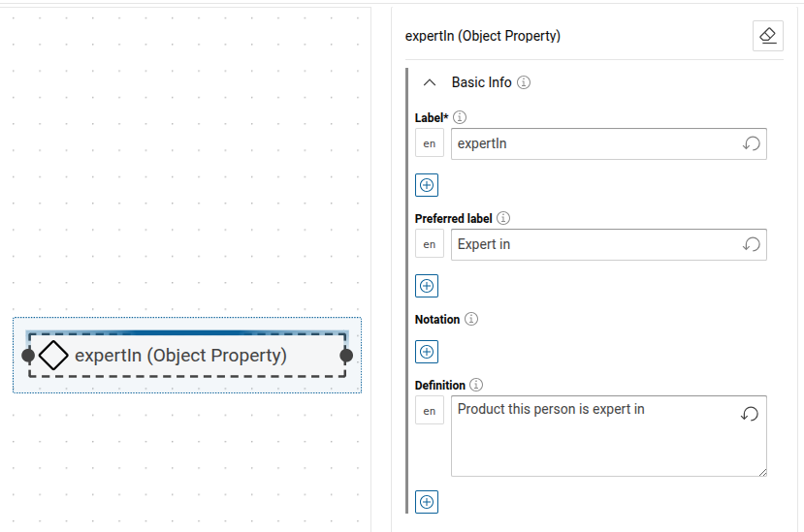The width and height of the screenshot is (804, 532).
Task: Click into the Label field containing expertIn
Action: point(592,143)
